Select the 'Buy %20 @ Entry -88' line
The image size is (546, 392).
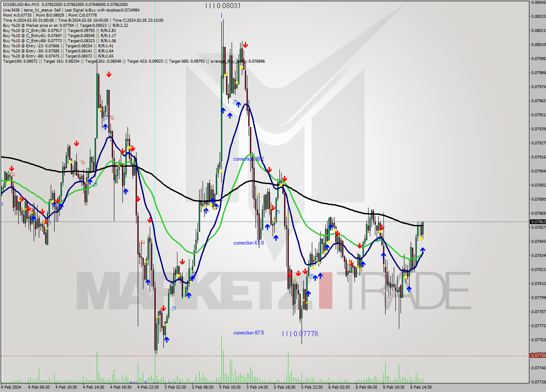click(58, 56)
